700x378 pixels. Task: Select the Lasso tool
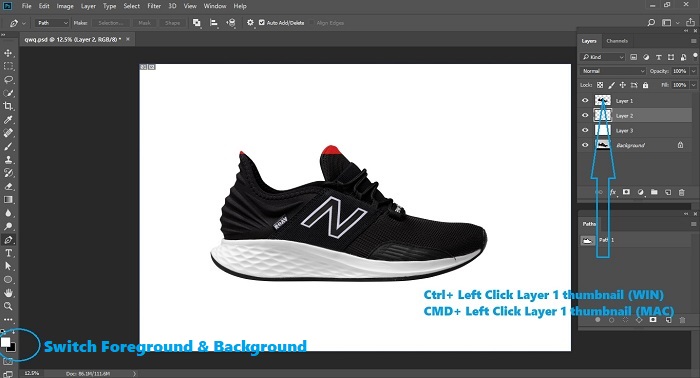point(8,79)
